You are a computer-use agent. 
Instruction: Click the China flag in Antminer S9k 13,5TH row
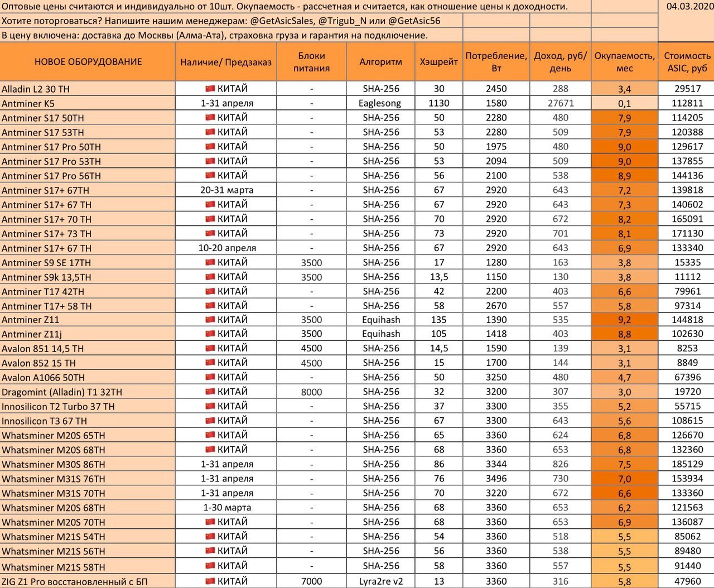pos(210,277)
